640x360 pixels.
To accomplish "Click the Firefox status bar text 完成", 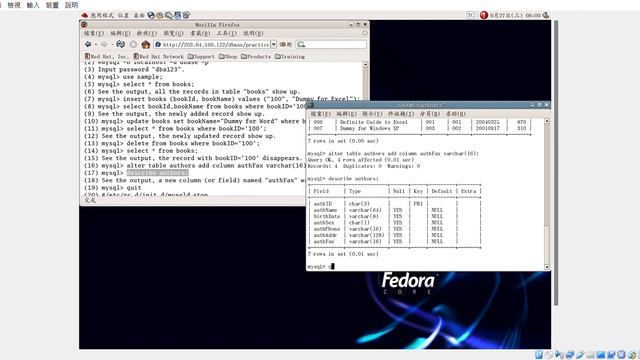I will click(x=90, y=200).
